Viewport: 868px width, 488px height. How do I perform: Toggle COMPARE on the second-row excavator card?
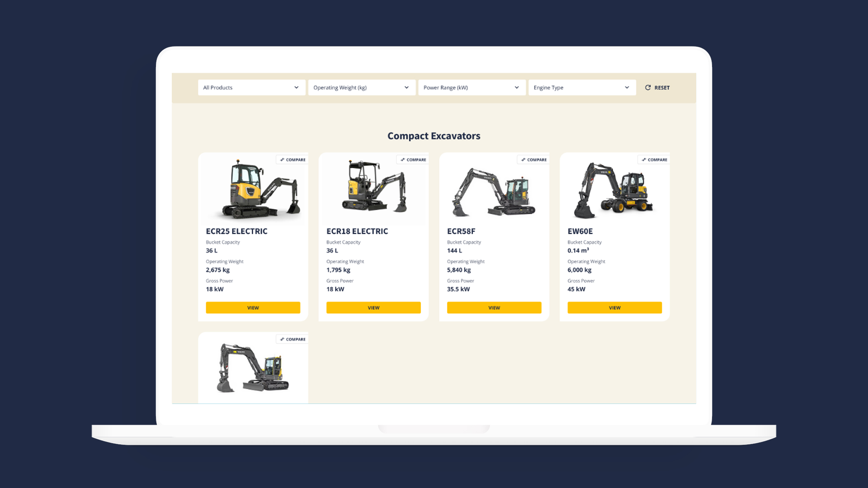(292, 339)
